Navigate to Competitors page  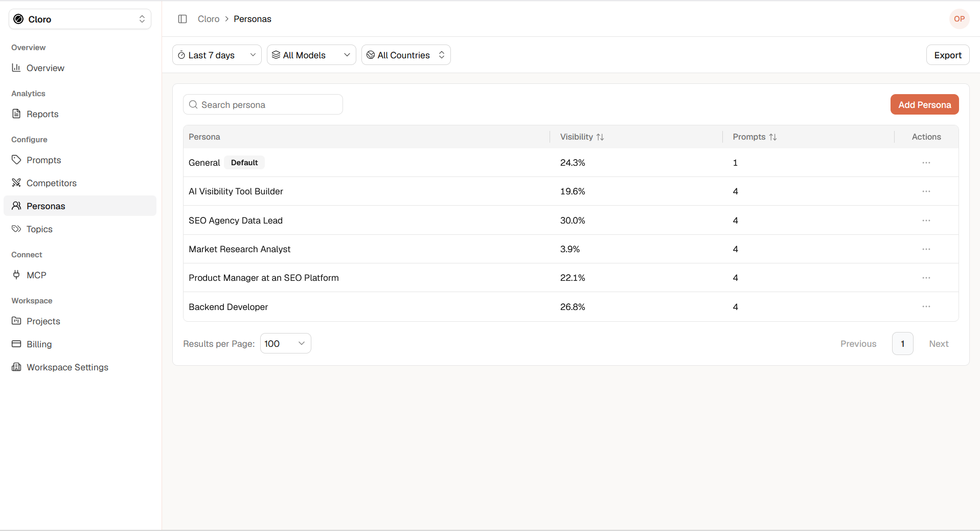coord(80,183)
